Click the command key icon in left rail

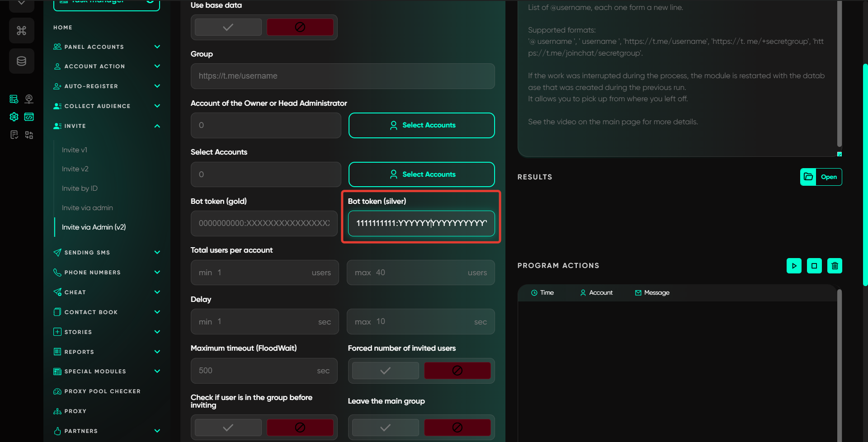(21, 30)
